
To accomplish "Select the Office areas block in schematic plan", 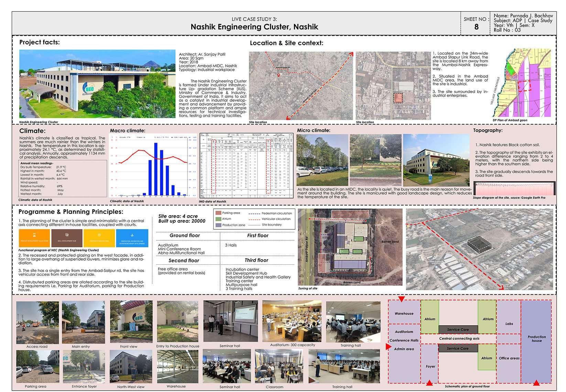I will tap(509, 363).
